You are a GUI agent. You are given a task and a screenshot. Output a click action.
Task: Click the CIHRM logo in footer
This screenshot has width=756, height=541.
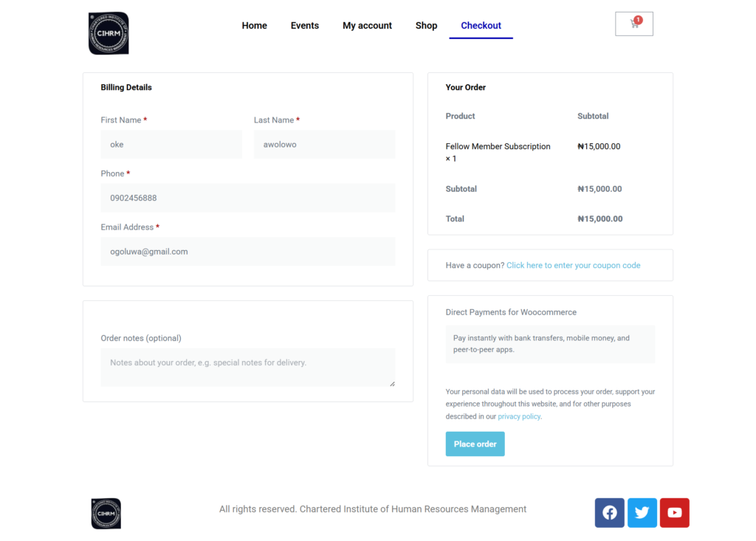106,513
